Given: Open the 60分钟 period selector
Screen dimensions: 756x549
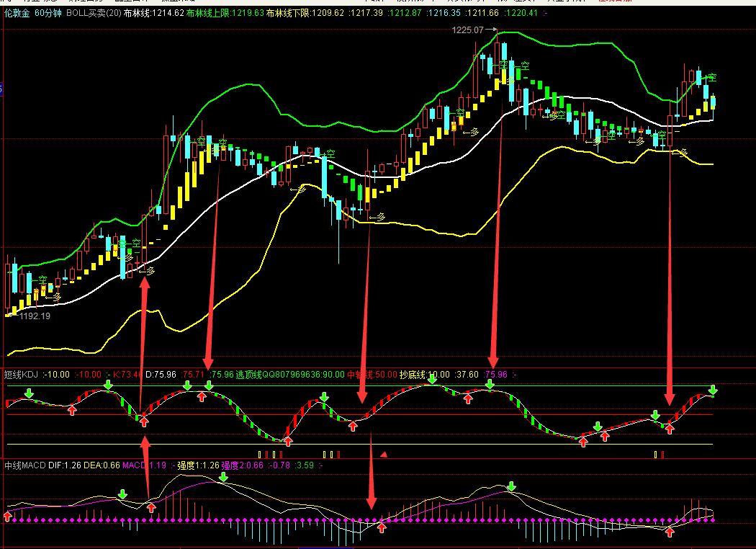Looking at the screenshot, I should [48, 13].
